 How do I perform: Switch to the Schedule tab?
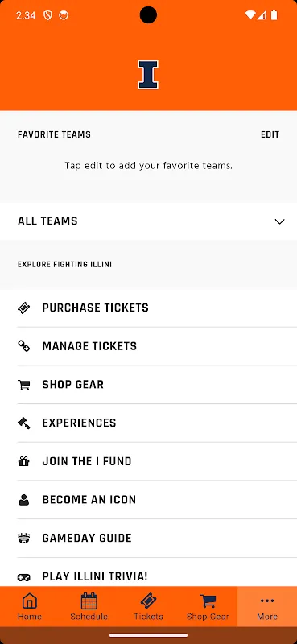[x=89, y=606]
